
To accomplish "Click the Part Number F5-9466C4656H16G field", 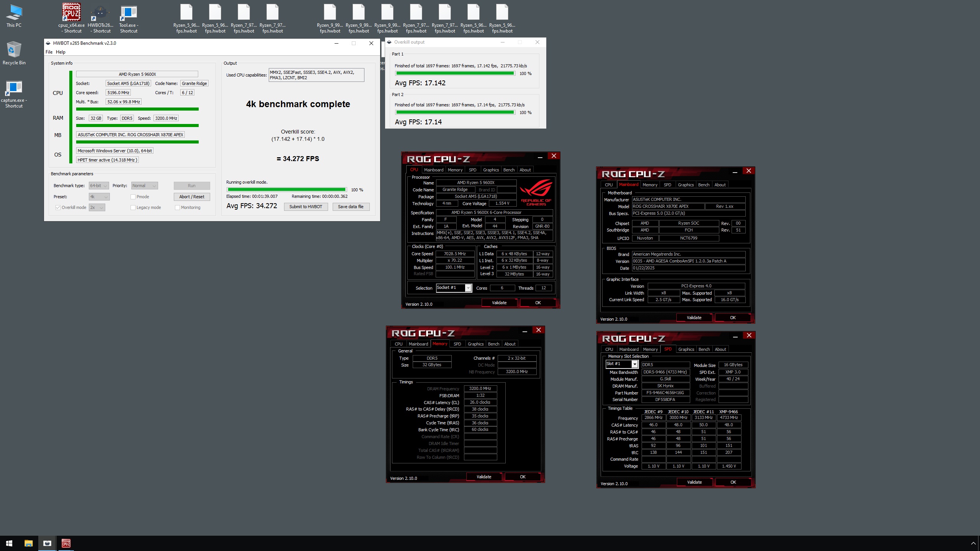I will 665,393.
